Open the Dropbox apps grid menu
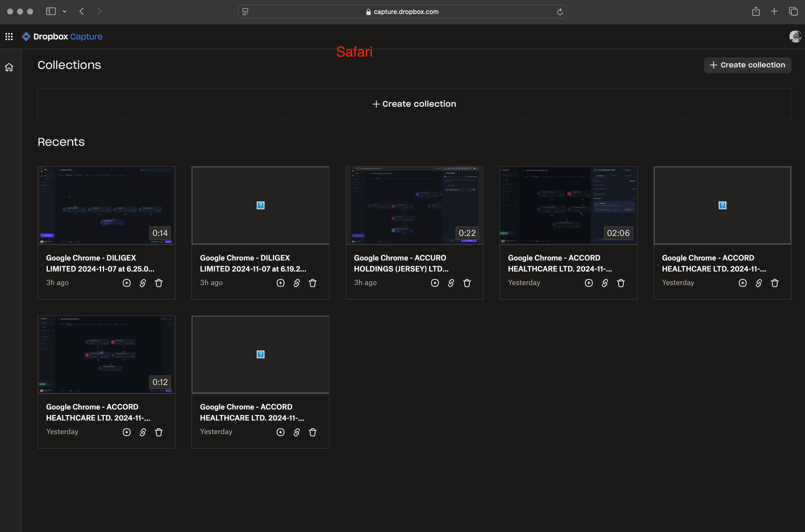This screenshot has width=805, height=532. tap(9, 36)
